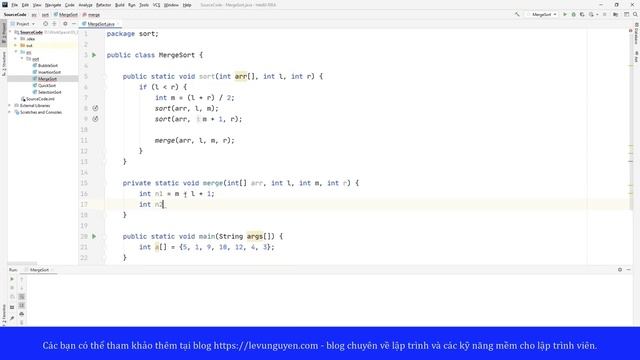Open the Project view selector dropdown
This screenshot has height=360, width=640.
click(23, 24)
